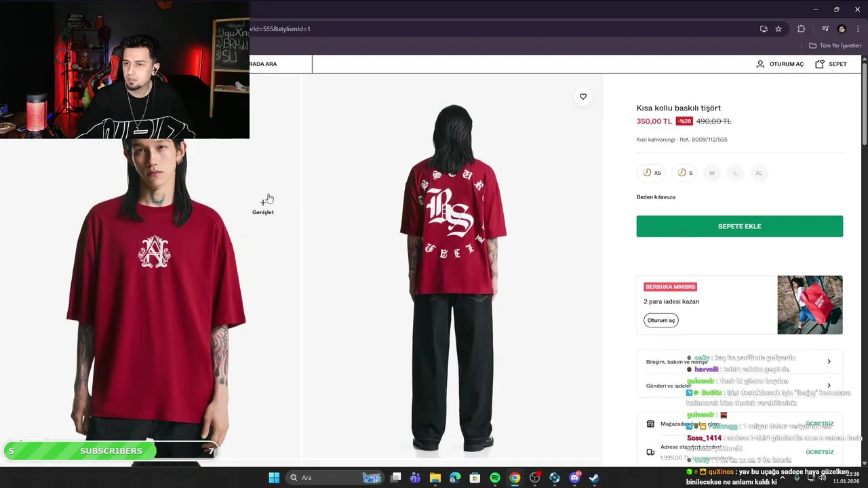
Task: Open the Beden kılavuzu size guide
Action: click(x=656, y=197)
